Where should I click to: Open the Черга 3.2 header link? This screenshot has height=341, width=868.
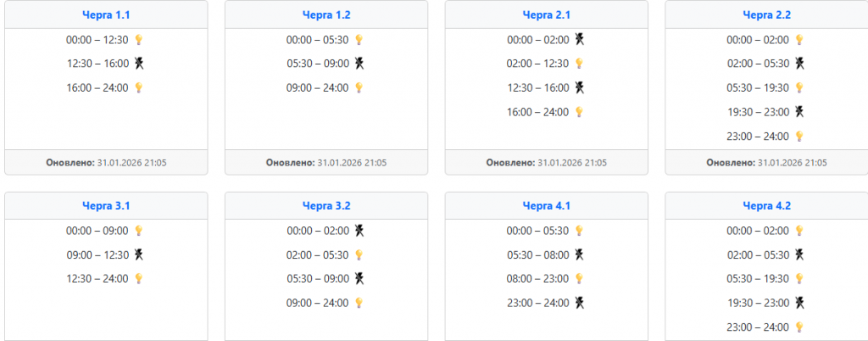[x=326, y=205]
